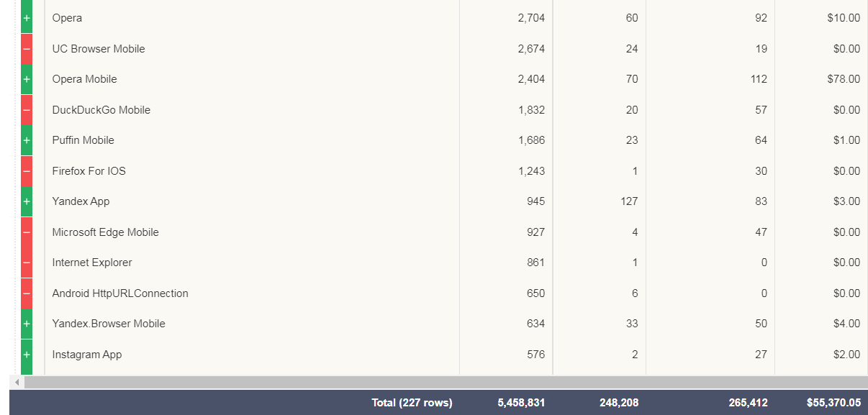
Task: Click the 1,243 value for Firefox For IOS
Action: (531, 171)
